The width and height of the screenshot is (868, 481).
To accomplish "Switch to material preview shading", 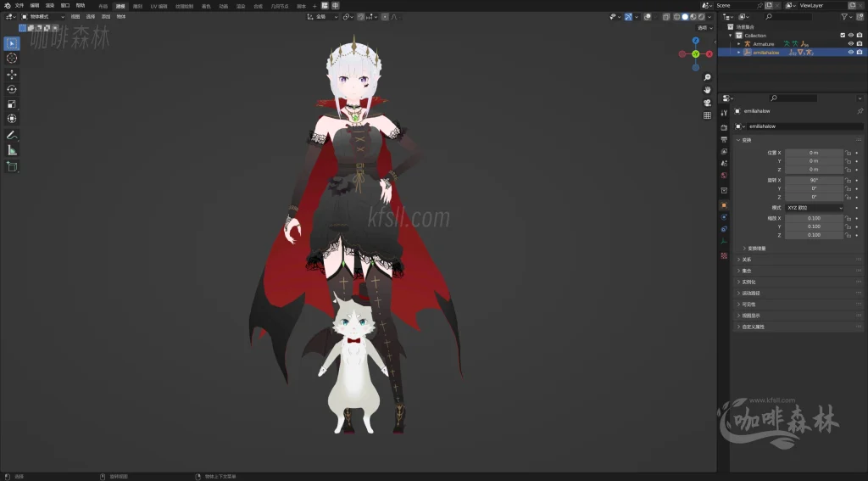I will [x=693, y=17].
